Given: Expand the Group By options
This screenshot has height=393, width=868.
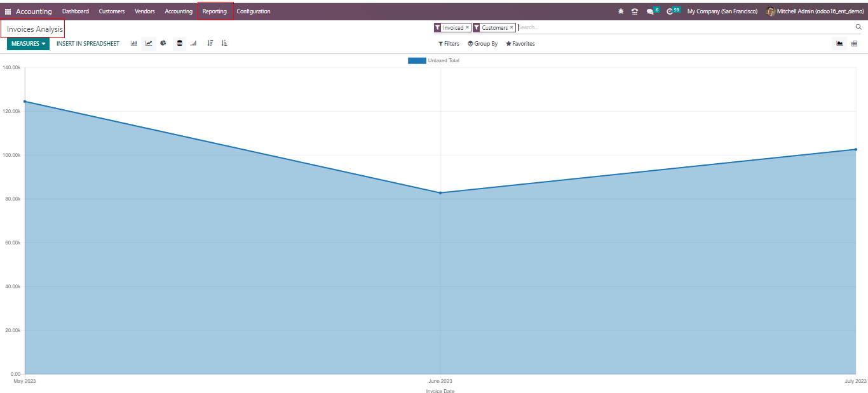Looking at the screenshot, I should pyautogui.click(x=482, y=44).
